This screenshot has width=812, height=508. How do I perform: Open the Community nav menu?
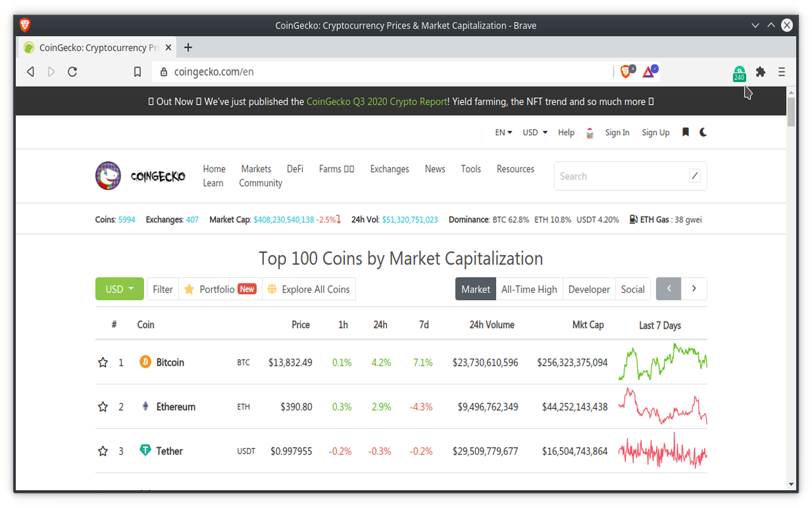pyautogui.click(x=261, y=183)
